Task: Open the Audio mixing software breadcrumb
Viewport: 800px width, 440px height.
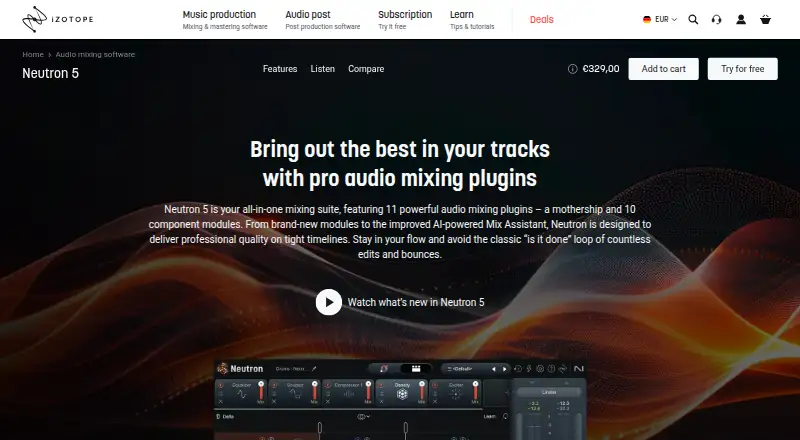Action: [x=95, y=54]
